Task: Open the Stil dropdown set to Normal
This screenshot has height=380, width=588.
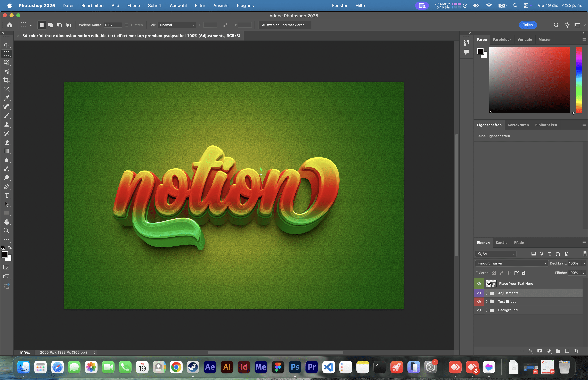Action: (x=177, y=25)
